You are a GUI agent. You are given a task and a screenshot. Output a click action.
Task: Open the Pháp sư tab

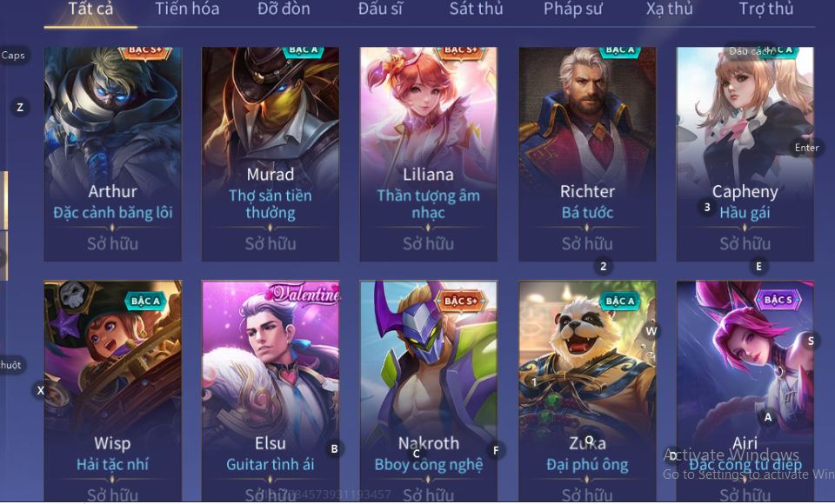tap(572, 9)
